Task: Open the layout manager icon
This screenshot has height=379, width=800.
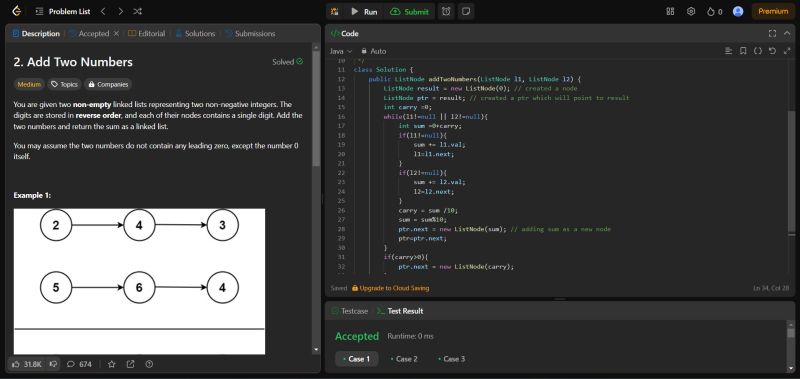Action: coord(670,11)
